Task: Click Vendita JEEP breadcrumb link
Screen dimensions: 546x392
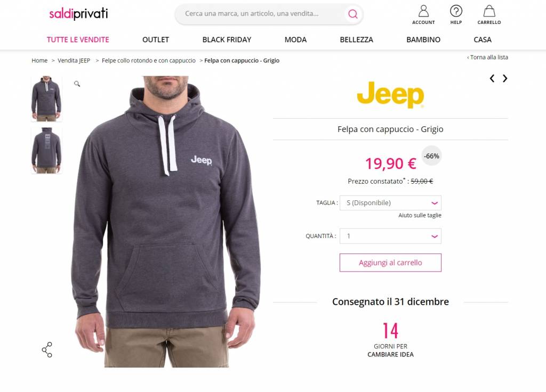Action: (74, 61)
